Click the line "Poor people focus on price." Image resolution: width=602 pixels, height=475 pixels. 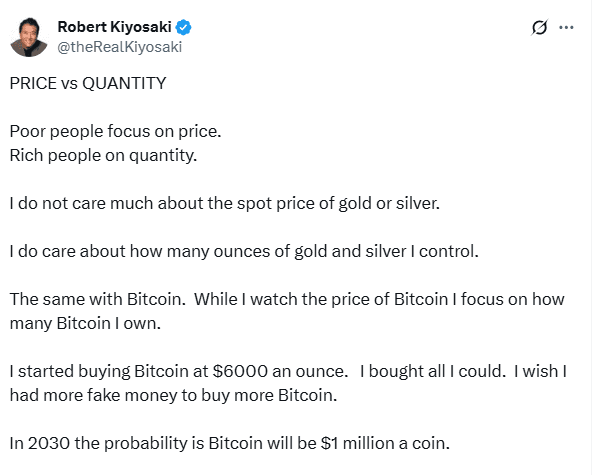108,132
